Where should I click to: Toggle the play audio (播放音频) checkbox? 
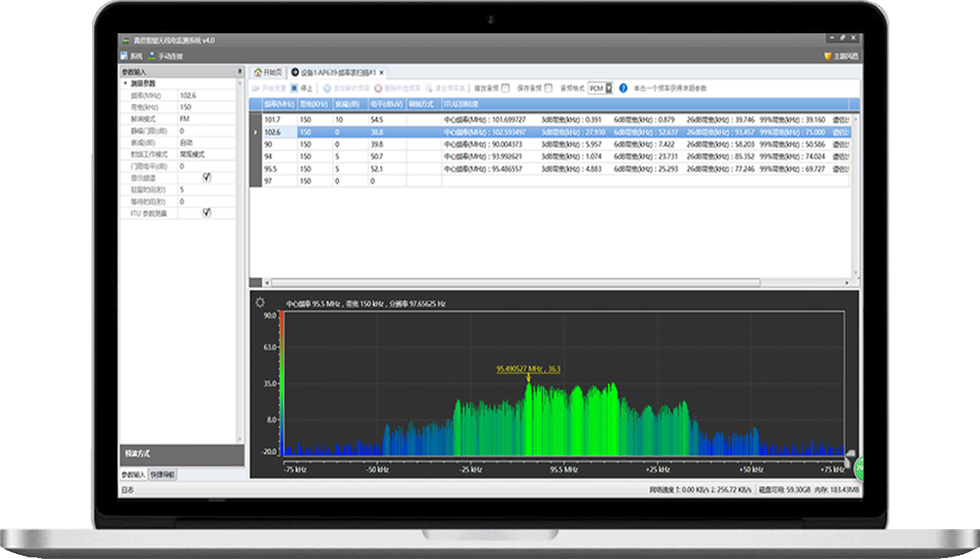(505, 88)
